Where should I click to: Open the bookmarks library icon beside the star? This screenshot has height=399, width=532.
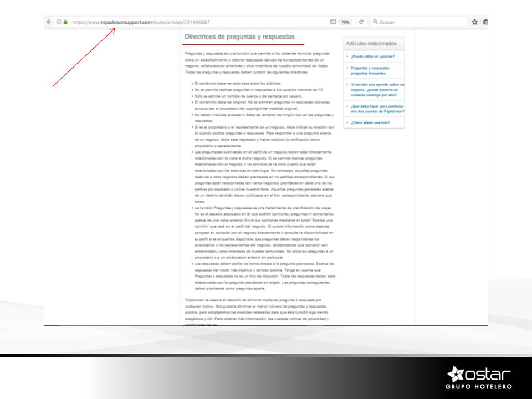pos(485,22)
